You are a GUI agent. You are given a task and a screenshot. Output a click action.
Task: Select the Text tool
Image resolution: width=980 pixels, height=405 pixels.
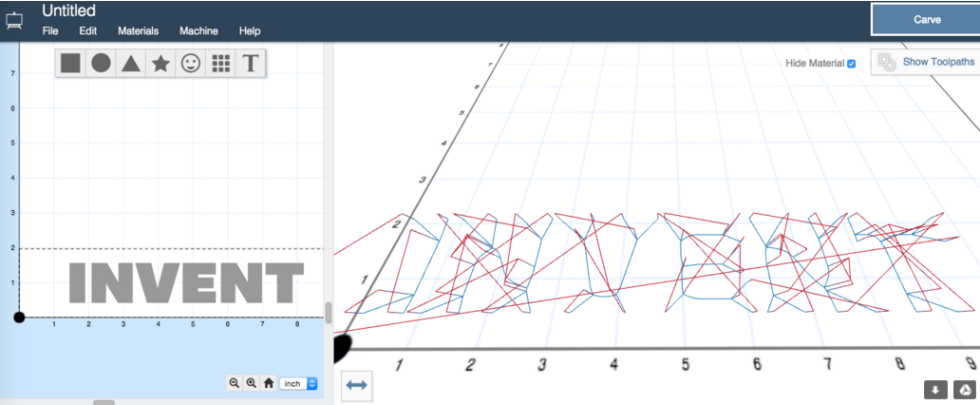pyautogui.click(x=251, y=64)
